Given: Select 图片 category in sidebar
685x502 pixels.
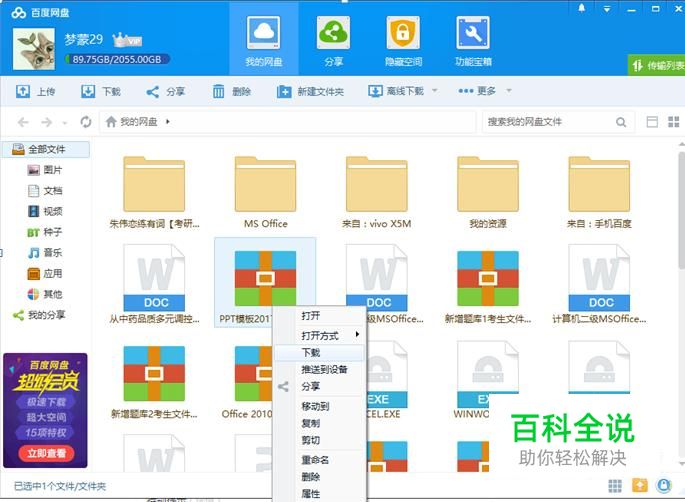Looking at the screenshot, I should [45, 170].
